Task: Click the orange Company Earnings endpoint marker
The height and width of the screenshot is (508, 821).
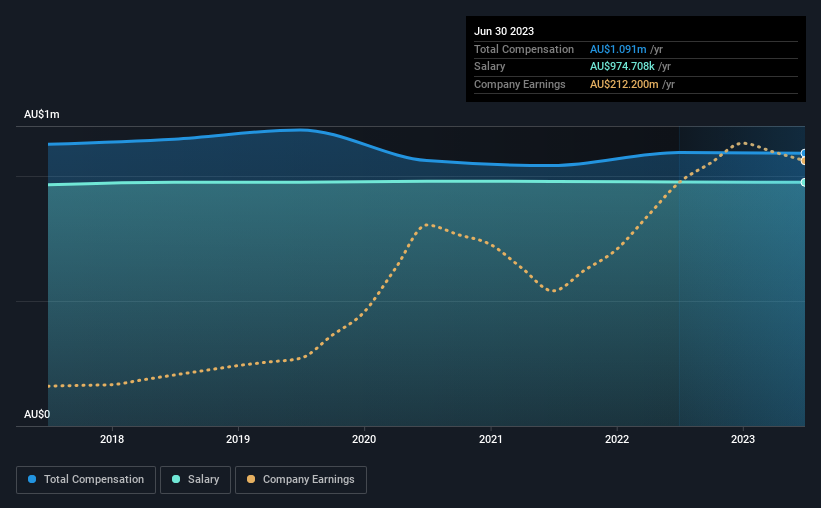Action: pyautogui.click(x=804, y=161)
